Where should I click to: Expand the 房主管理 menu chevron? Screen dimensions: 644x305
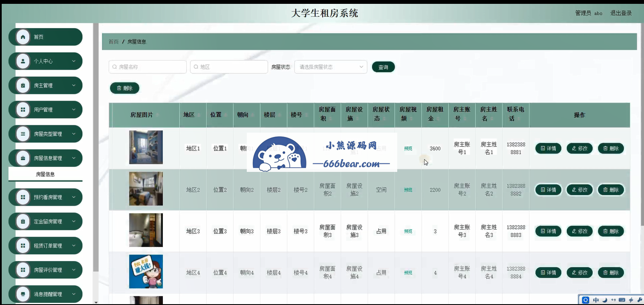pos(74,86)
